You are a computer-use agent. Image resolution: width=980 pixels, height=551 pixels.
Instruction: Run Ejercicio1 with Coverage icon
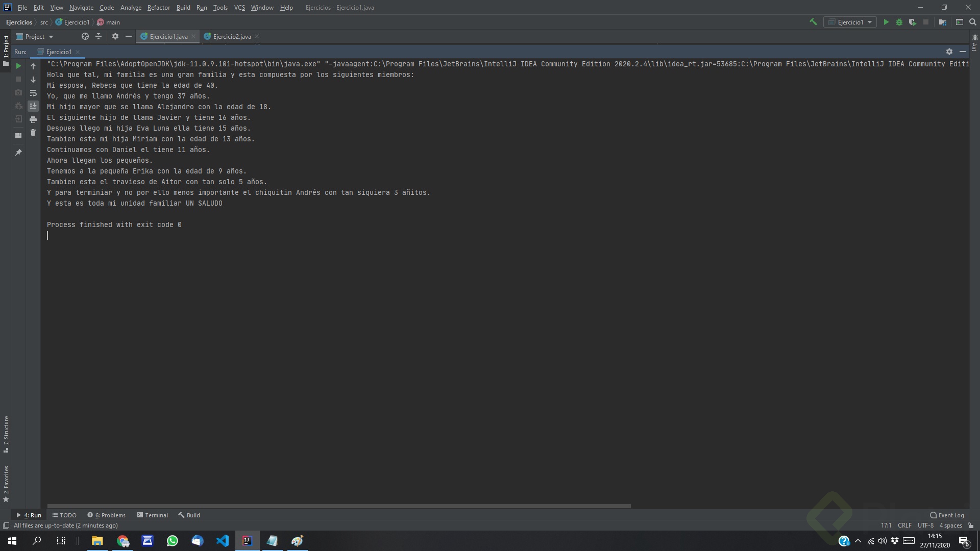tap(912, 22)
